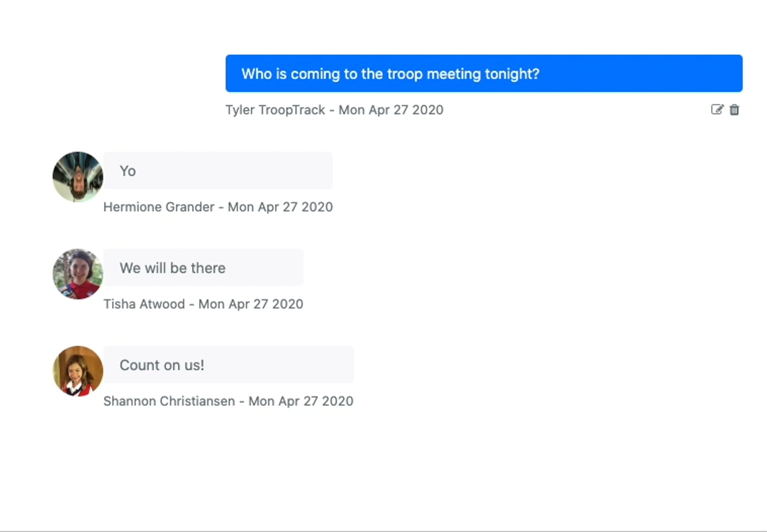This screenshot has width=767, height=532.
Task: Select the "Yo" reply bubble
Action: (x=218, y=170)
